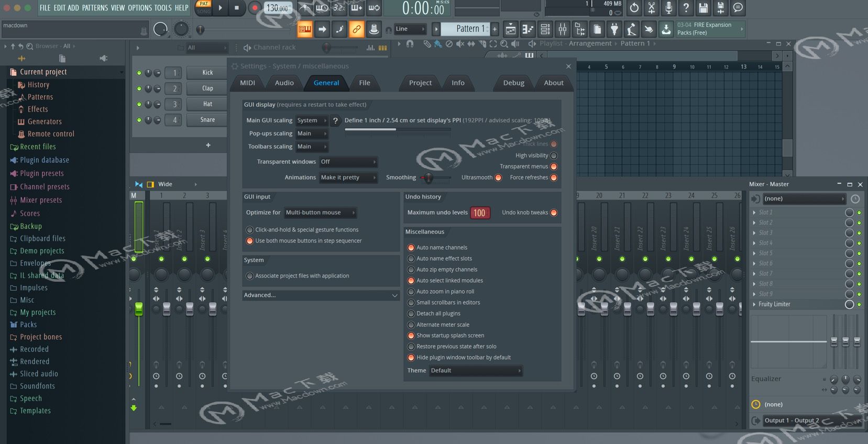Click the Channel rack graph editor bars icon
The height and width of the screenshot is (444, 868).
click(370, 48)
